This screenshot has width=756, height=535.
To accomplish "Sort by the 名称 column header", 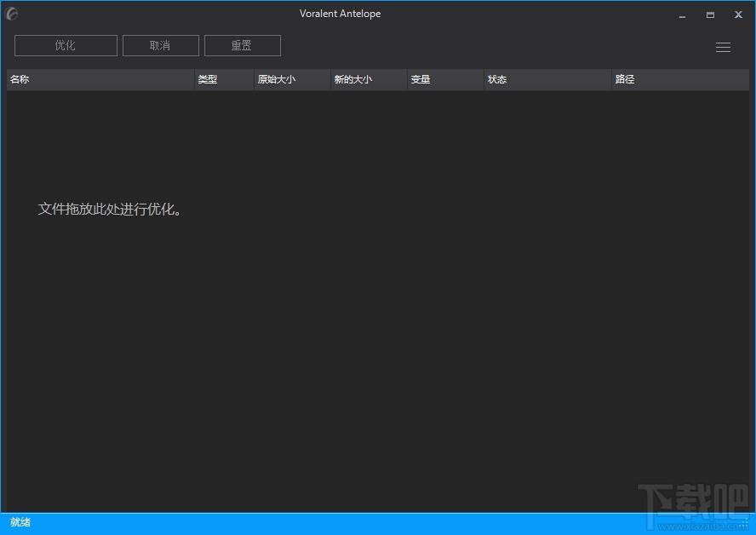I will coord(100,79).
